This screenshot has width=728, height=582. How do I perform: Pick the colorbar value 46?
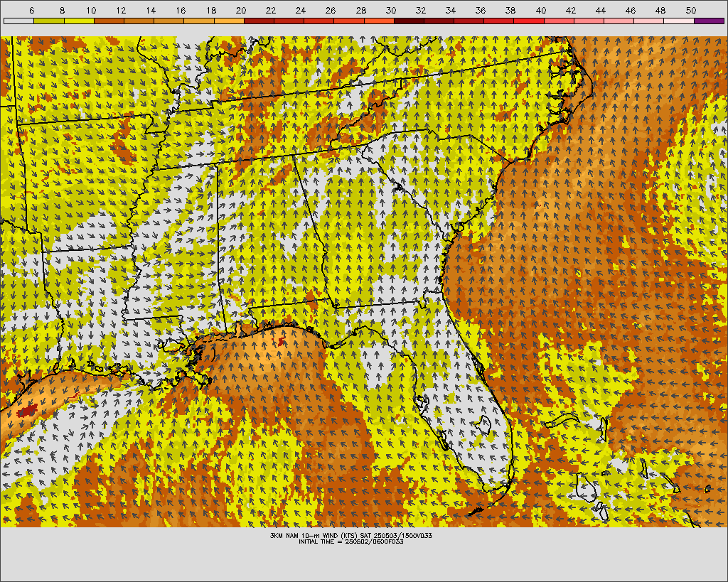[x=631, y=10]
